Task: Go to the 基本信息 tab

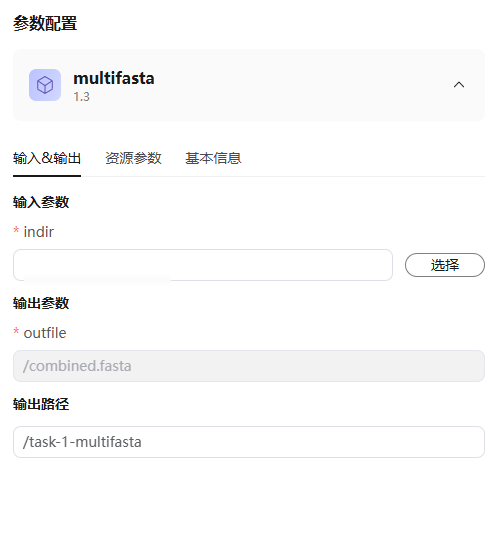Action: [213, 158]
